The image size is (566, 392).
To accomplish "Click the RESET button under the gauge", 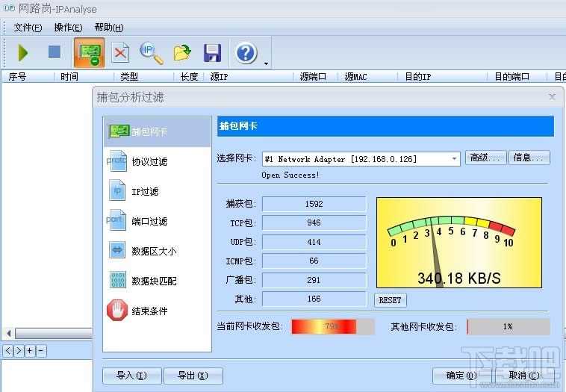I will point(390,300).
